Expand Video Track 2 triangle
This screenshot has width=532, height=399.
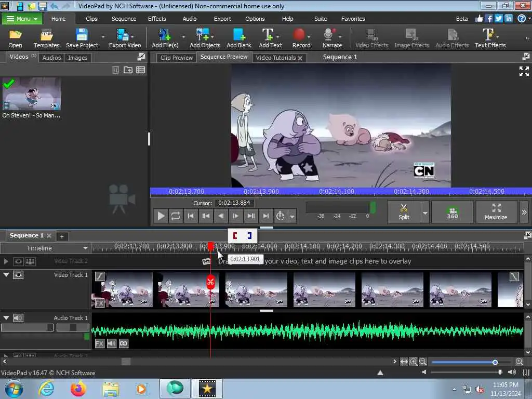(6, 261)
